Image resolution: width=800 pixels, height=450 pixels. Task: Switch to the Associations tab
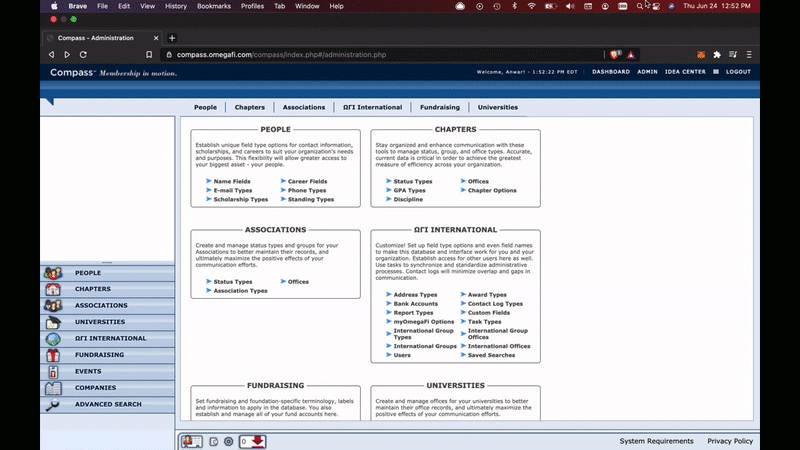click(304, 108)
